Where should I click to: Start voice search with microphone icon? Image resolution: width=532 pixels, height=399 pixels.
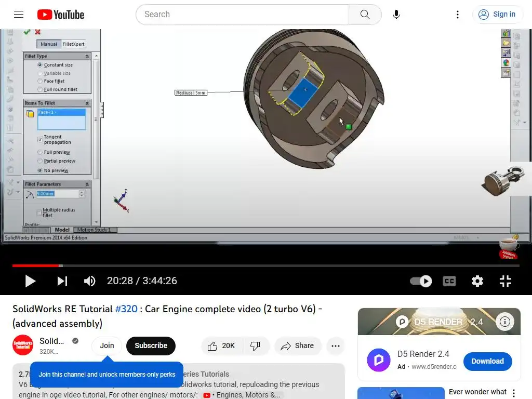click(396, 14)
